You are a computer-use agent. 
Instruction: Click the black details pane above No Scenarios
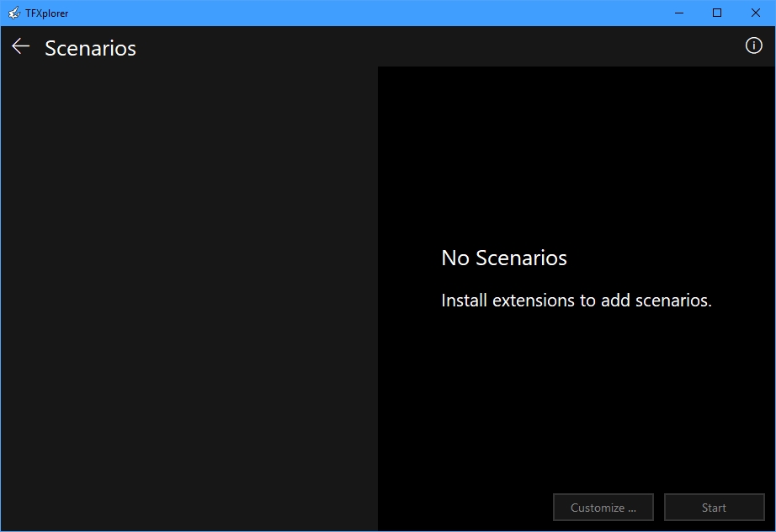[576, 152]
